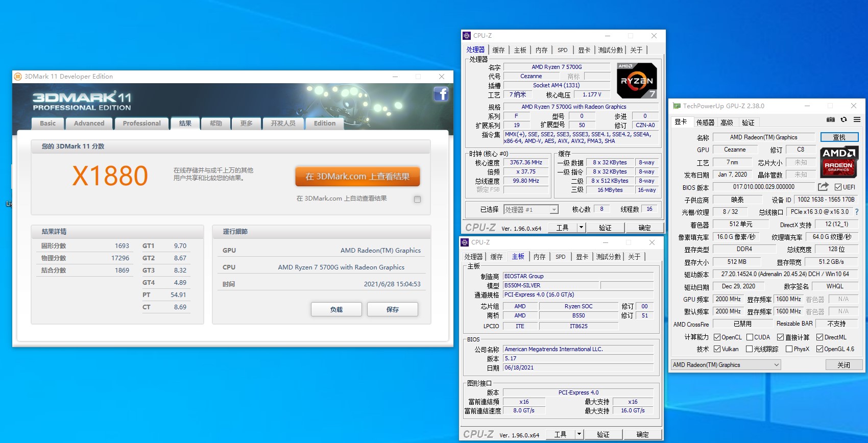
Task: Click the AMD Radeon Graphics logo in GPU-Z
Action: click(839, 162)
